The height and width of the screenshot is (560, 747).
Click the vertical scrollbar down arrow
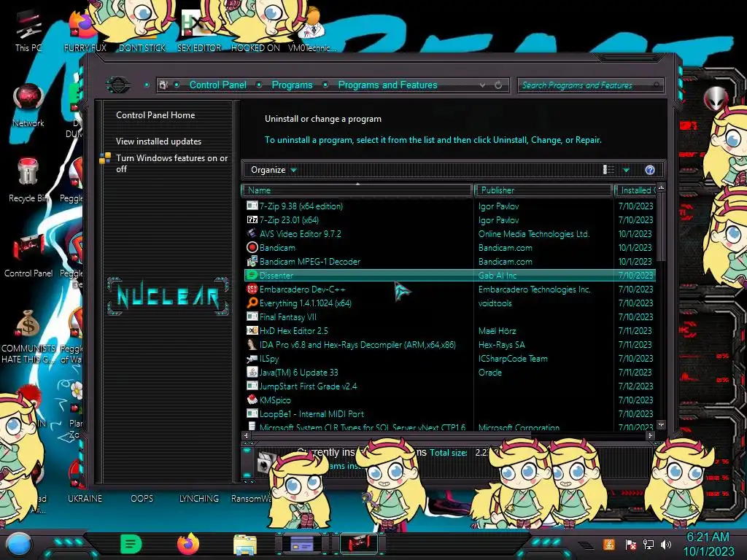point(661,424)
